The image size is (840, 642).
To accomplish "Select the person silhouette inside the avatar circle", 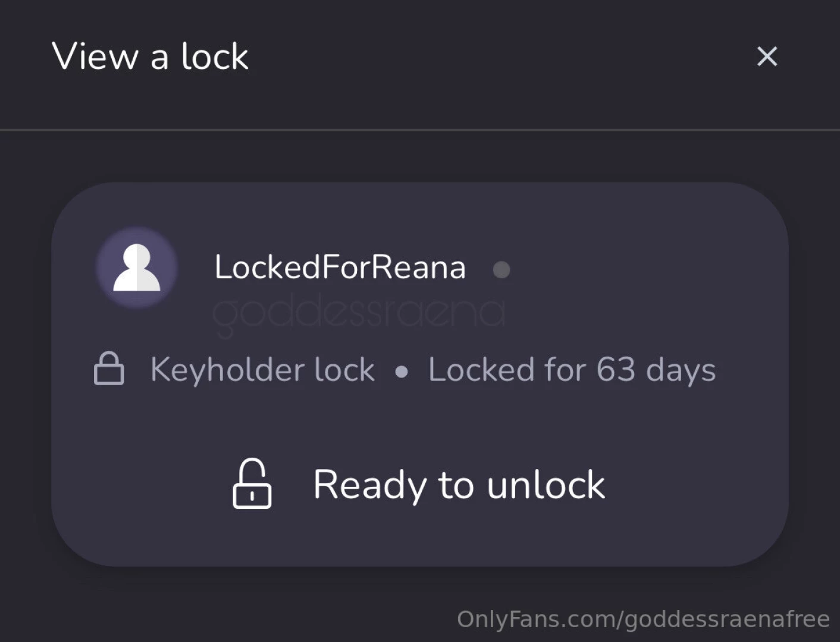I will (x=136, y=267).
